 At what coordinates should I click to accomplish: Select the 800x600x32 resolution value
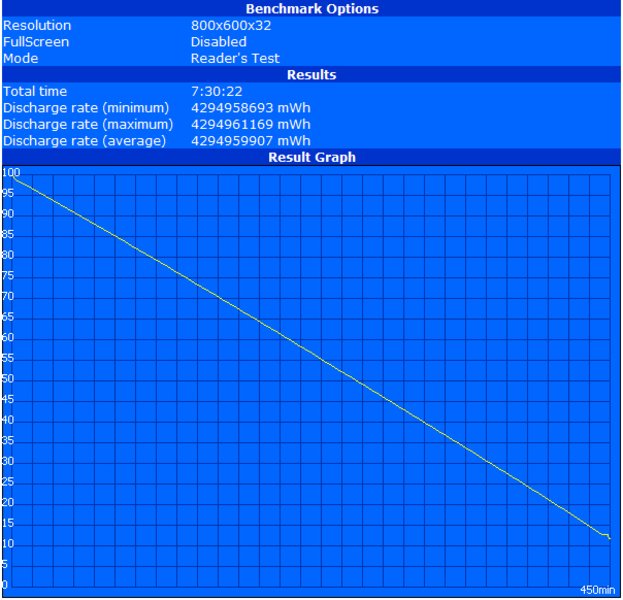click(x=231, y=25)
